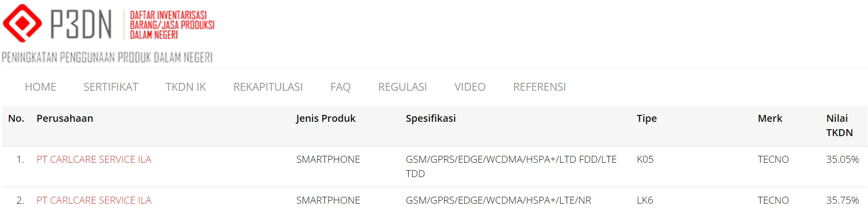
Task: Click the Merk column header
Action: click(770, 119)
